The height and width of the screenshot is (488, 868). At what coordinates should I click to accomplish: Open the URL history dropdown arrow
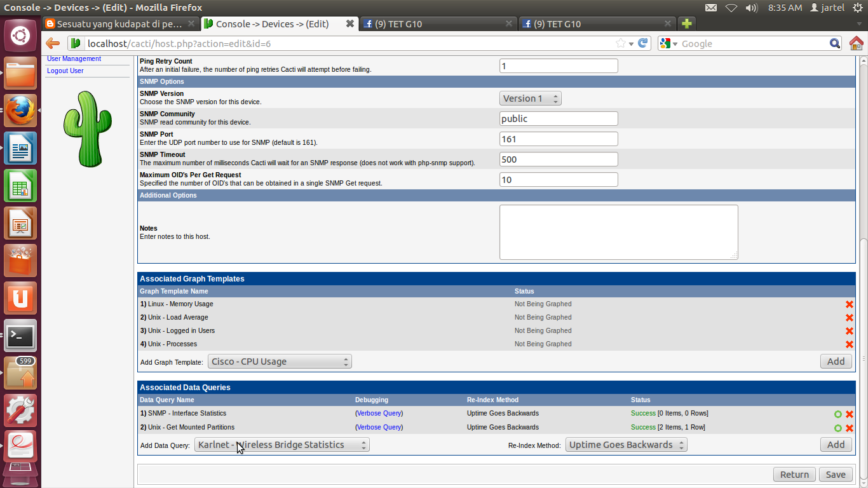pos(631,44)
